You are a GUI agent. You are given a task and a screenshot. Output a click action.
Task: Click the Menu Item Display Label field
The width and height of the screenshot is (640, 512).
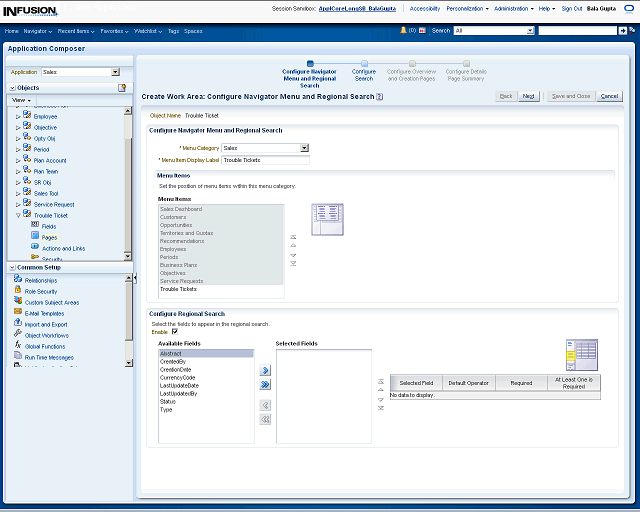point(265,159)
